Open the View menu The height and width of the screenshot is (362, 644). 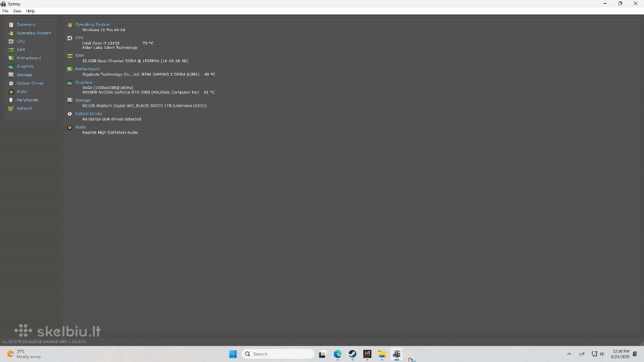(17, 11)
